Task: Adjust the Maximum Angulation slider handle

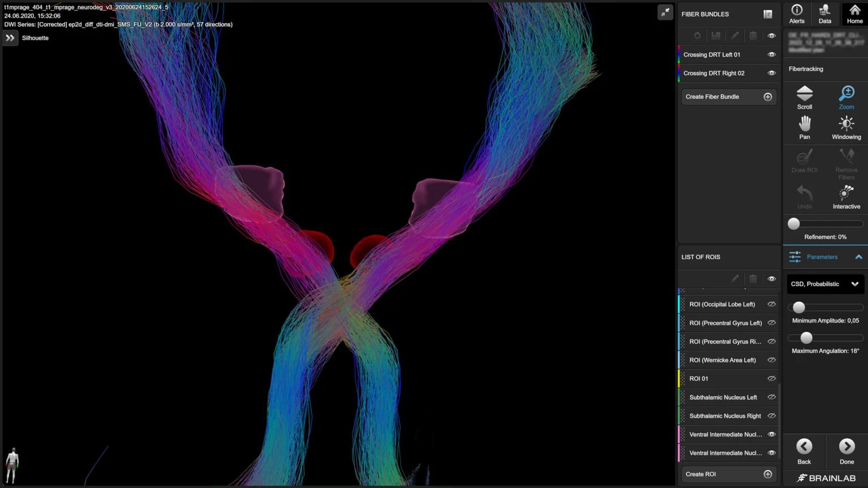Action: point(806,338)
